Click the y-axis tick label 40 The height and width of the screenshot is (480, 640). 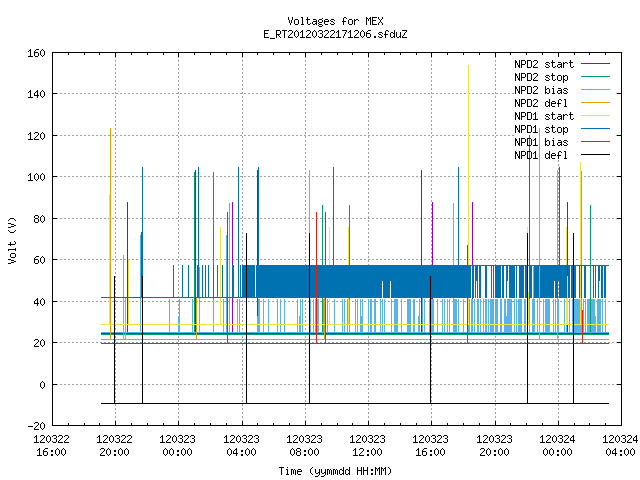(39, 302)
